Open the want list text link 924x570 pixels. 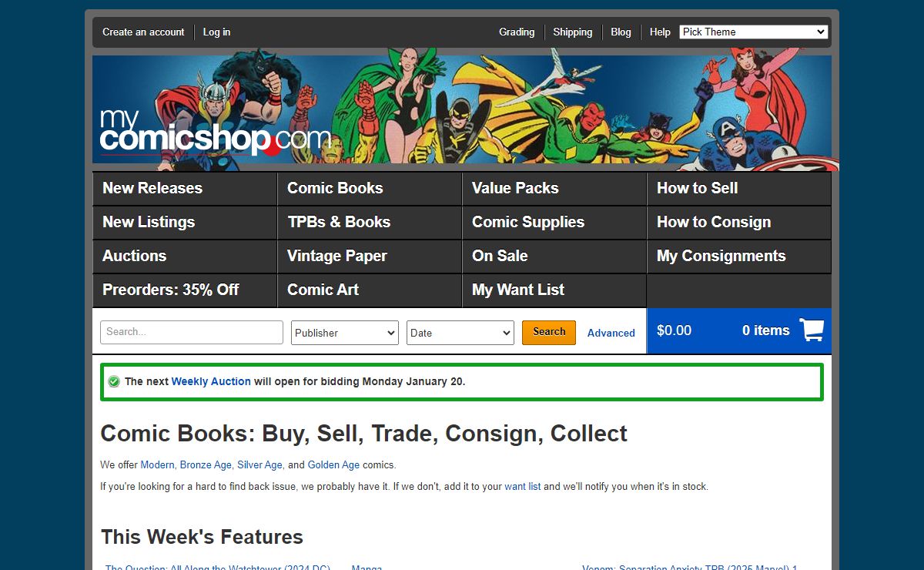523,487
